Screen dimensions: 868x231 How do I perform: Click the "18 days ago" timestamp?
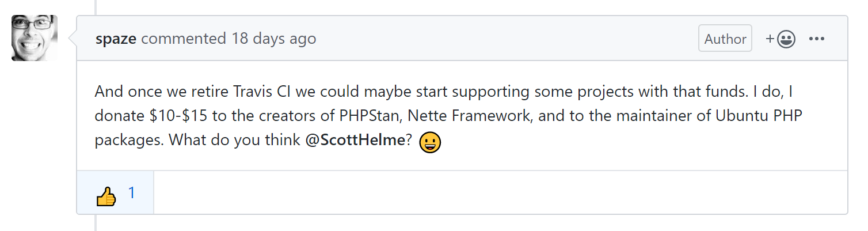click(273, 39)
